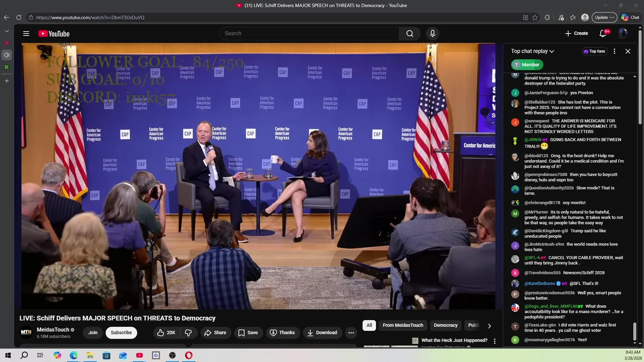644x362 pixels.
Task: Open options for What the Heck Just Happened video
Action: 495,341
